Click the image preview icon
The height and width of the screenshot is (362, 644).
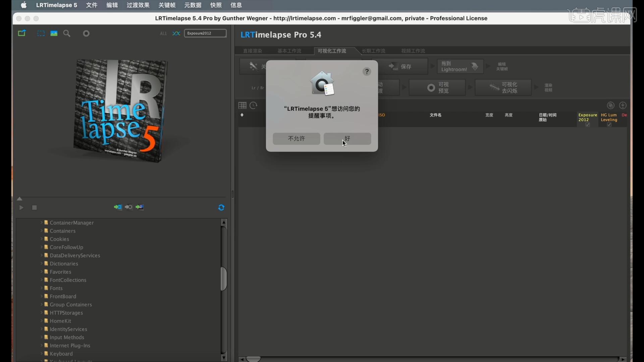[x=54, y=33]
